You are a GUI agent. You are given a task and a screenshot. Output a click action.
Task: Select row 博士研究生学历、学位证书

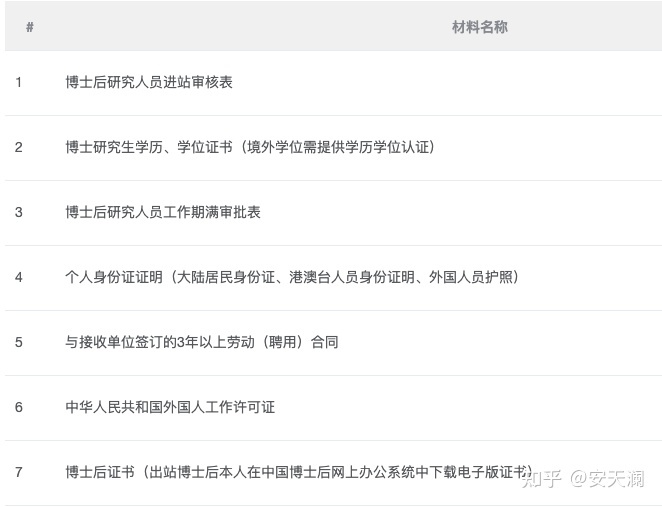click(x=334, y=148)
